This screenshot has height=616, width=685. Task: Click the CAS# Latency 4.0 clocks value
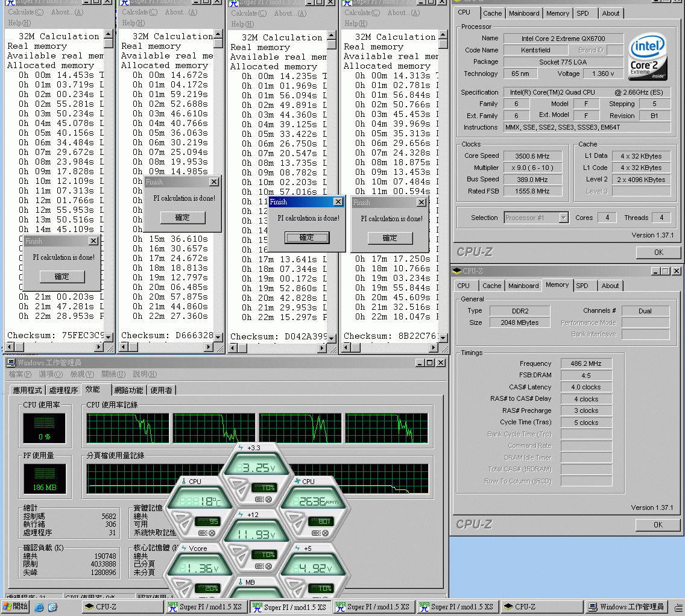pos(586,387)
